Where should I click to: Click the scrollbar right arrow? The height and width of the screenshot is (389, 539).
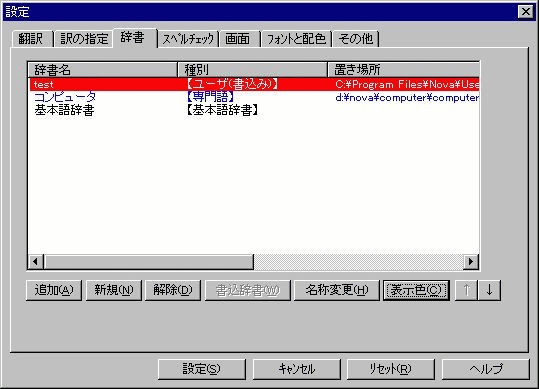(471, 262)
